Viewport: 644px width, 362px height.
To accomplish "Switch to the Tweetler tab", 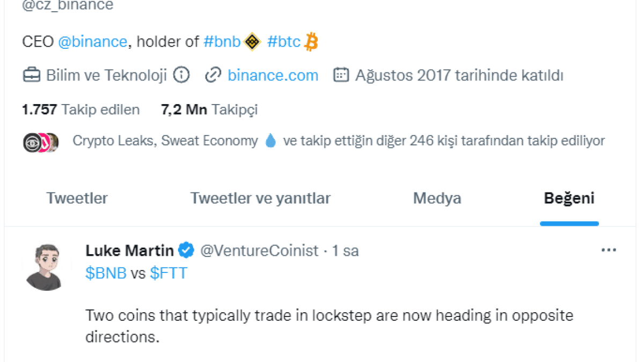I will [77, 198].
